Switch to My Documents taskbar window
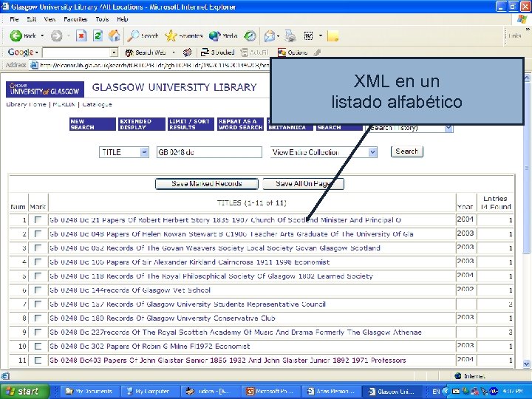 89,391
